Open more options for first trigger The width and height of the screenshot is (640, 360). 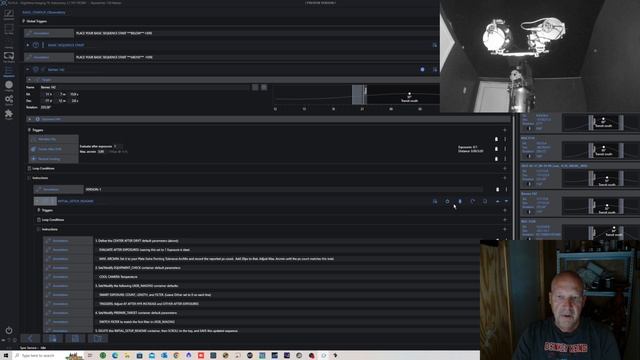click(505, 139)
